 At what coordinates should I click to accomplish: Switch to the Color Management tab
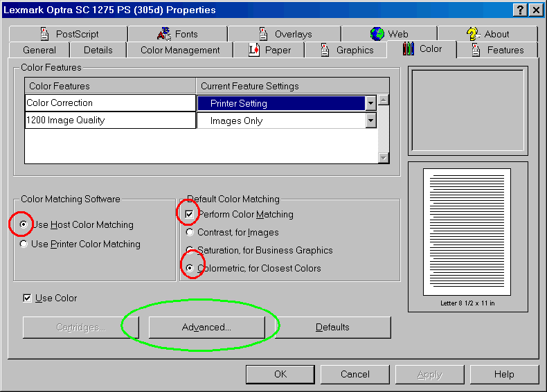tap(180, 50)
